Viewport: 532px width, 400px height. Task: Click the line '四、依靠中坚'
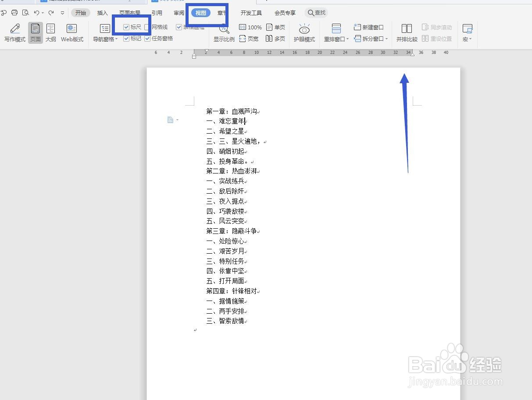225,271
